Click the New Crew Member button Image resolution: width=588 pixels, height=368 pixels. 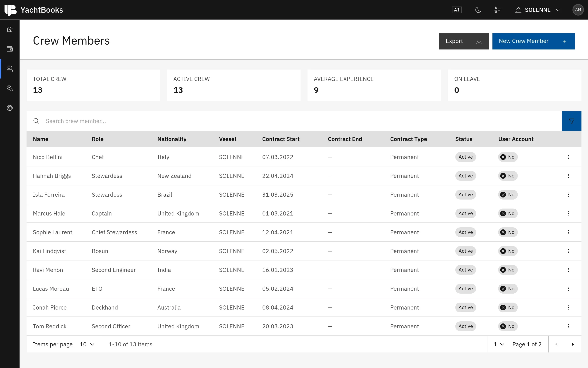click(533, 41)
